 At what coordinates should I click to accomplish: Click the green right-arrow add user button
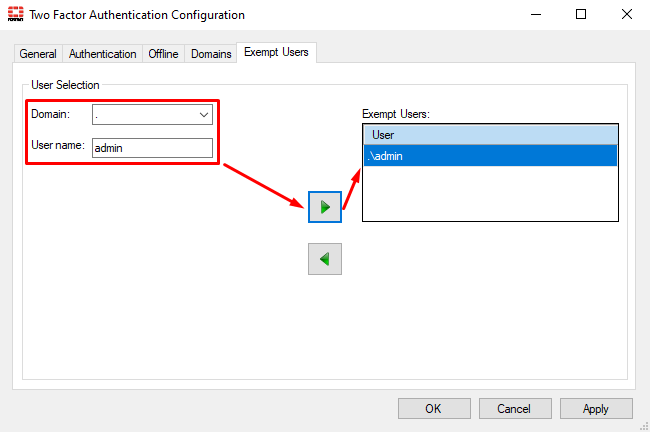[325, 207]
